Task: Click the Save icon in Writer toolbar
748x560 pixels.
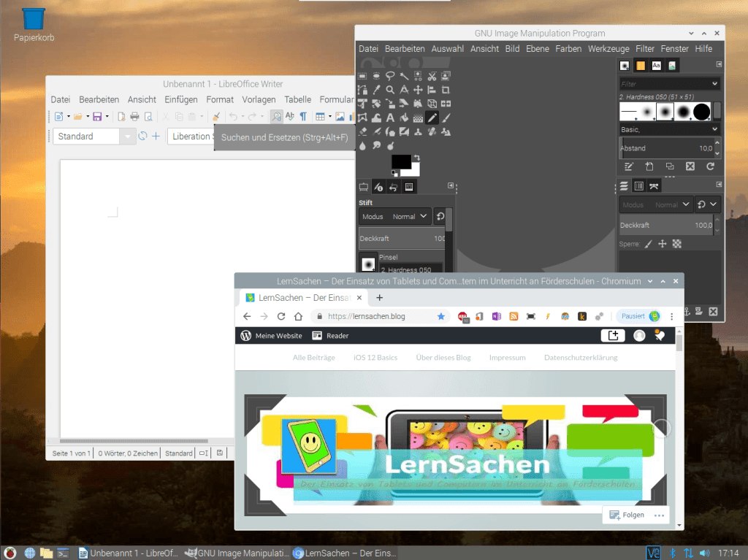Action: [x=96, y=116]
